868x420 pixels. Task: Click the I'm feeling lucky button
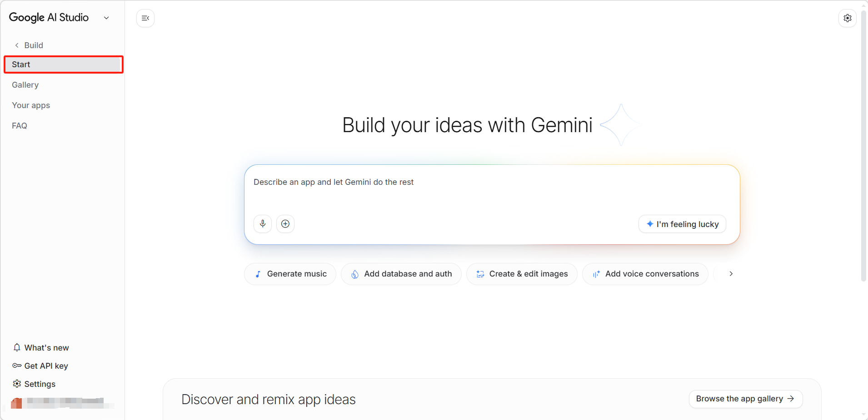click(682, 224)
